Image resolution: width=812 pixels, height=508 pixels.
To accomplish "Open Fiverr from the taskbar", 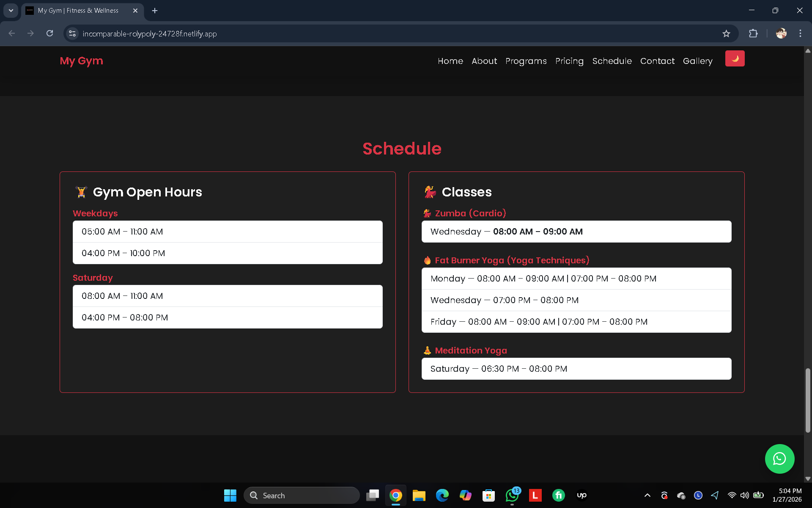I will pos(558,495).
